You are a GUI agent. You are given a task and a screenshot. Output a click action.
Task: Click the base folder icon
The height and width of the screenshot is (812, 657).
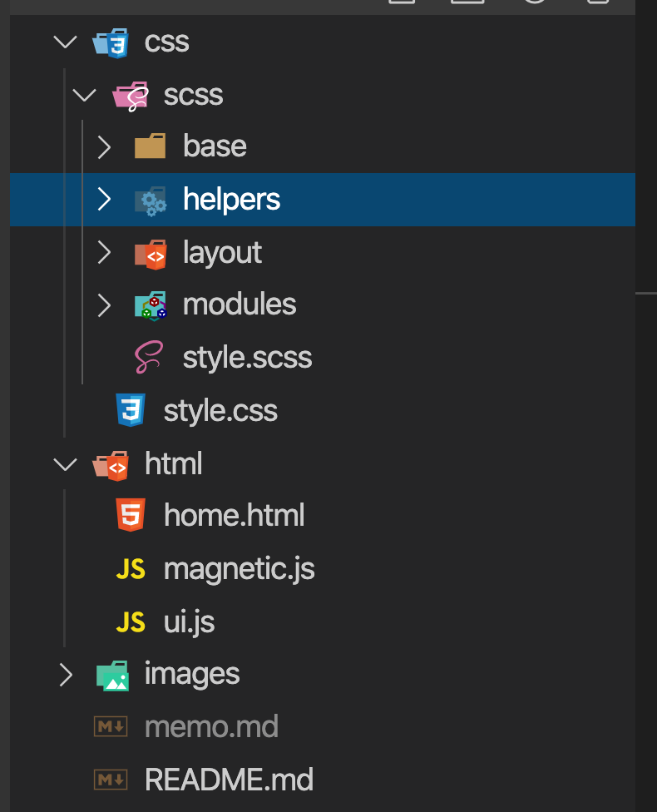coord(151,146)
